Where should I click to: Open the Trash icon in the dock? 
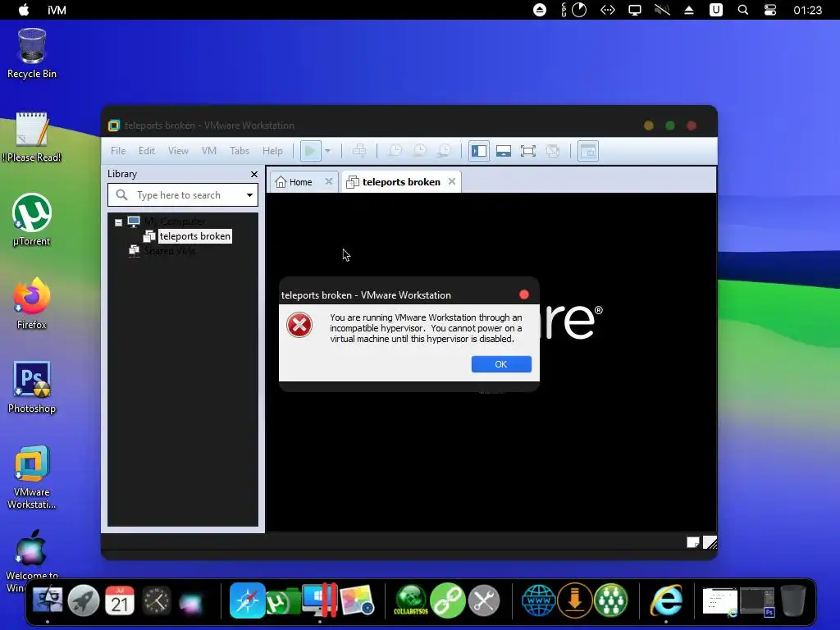(x=792, y=601)
